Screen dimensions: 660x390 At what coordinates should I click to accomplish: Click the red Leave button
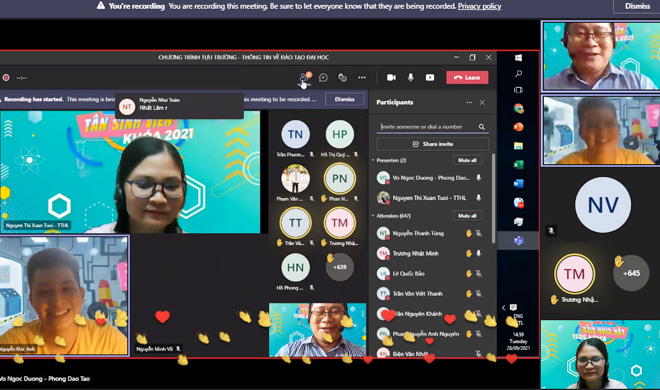tap(467, 77)
